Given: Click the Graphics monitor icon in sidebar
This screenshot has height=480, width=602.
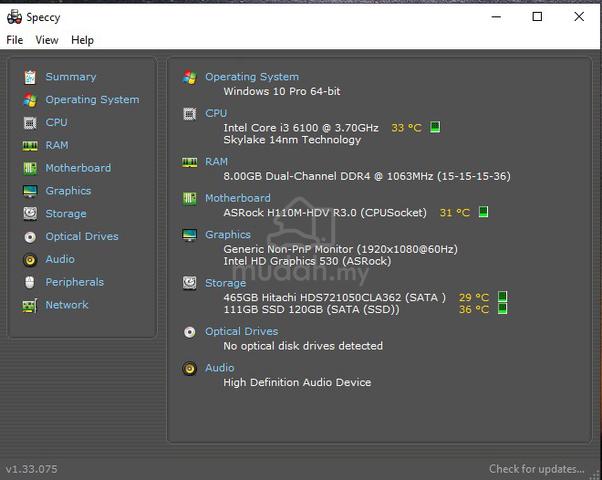Looking at the screenshot, I should (30, 191).
